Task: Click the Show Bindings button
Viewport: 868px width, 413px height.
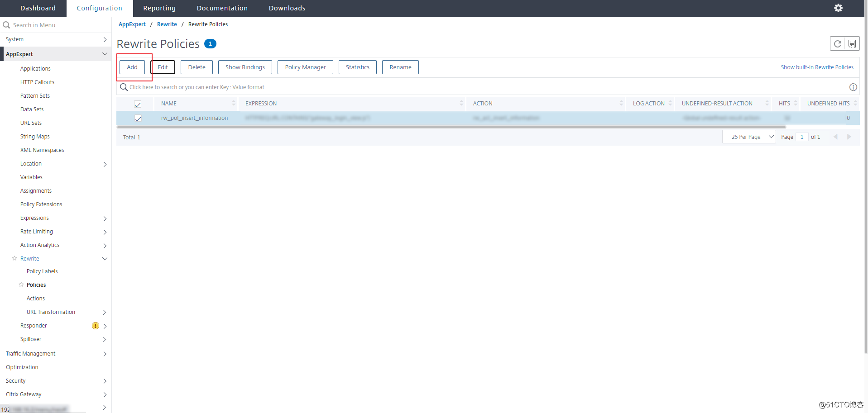Action: click(x=245, y=67)
